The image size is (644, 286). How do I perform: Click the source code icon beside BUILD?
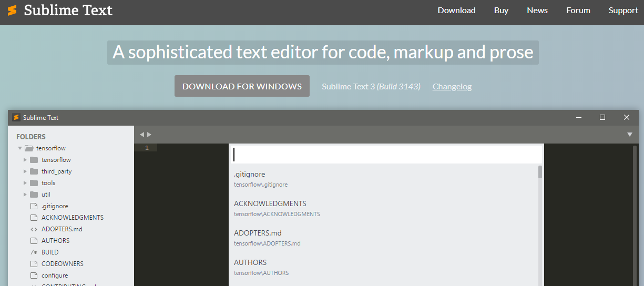[x=34, y=252]
